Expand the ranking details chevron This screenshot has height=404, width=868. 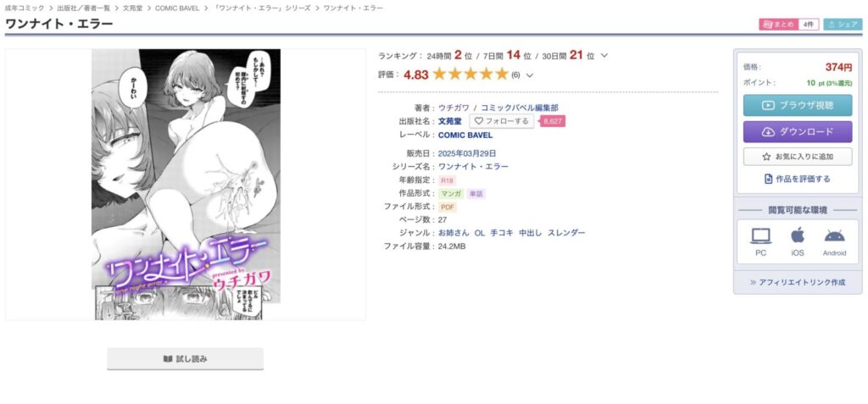pos(604,55)
